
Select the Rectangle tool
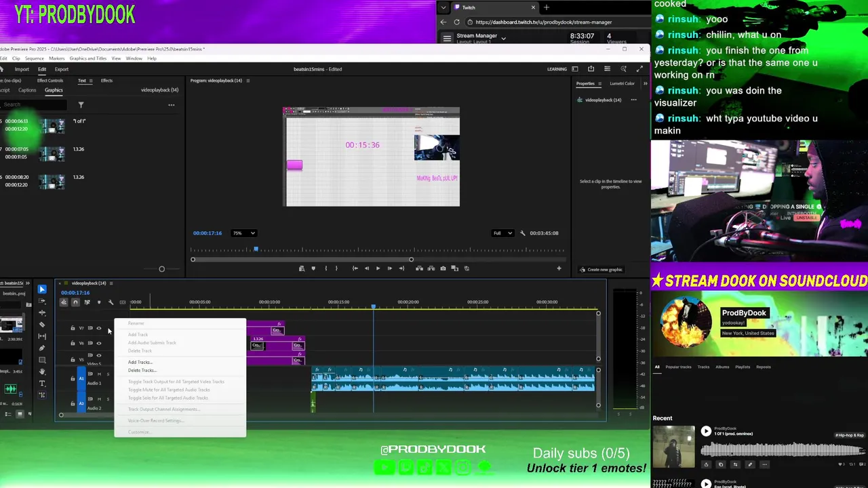[x=42, y=360]
